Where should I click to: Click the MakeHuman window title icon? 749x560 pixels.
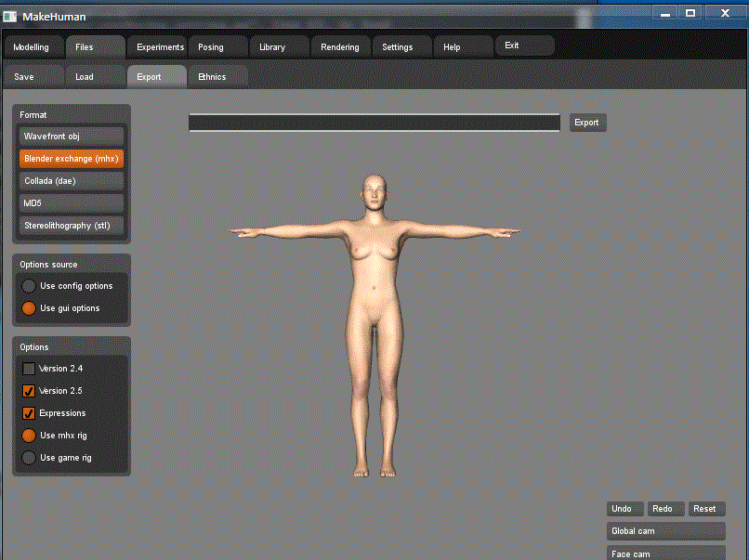point(10,14)
